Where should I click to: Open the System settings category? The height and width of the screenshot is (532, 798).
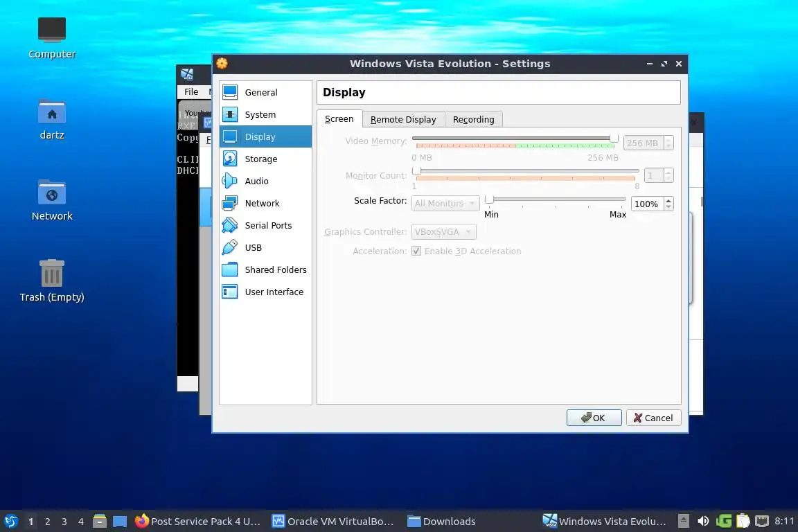click(265, 114)
